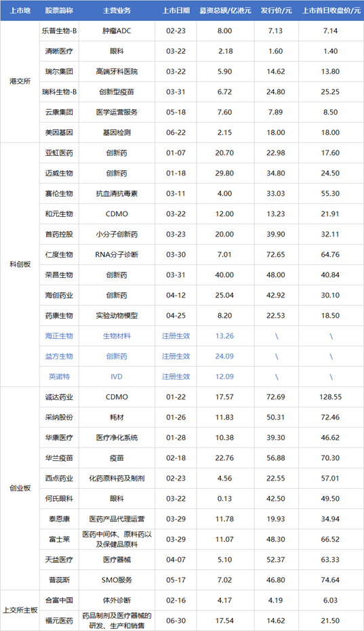Image resolution: width=364 pixels, height=631 pixels.
Task: Click stock name 药康生物
Action: 59,316
